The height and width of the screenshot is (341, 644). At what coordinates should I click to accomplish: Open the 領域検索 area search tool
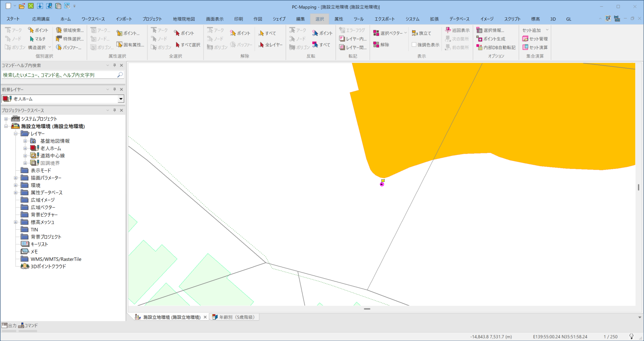click(x=59, y=30)
